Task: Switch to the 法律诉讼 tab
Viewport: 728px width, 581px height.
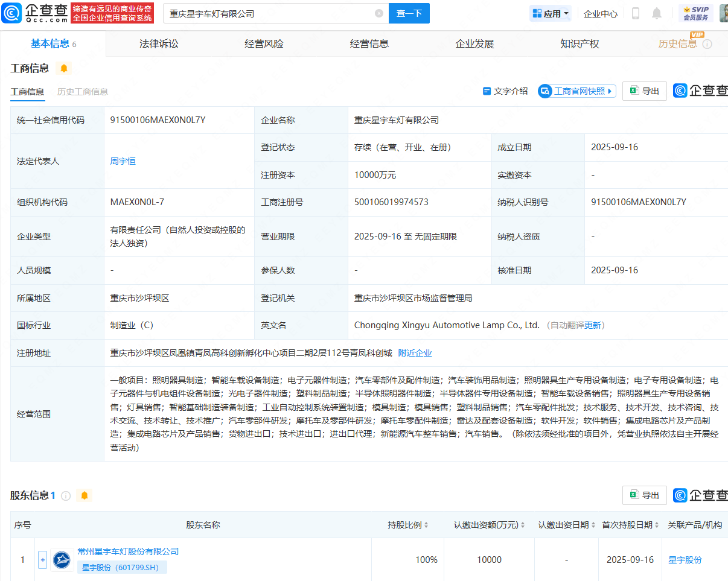Action: (x=158, y=43)
